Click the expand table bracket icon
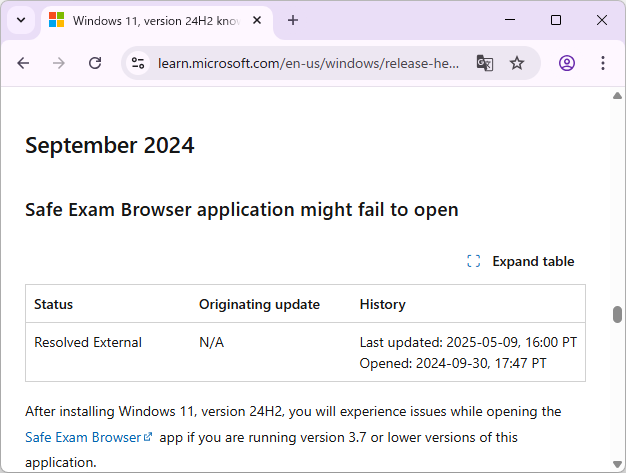The width and height of the screenshot is (626, 473). click(x=473, y=261)
